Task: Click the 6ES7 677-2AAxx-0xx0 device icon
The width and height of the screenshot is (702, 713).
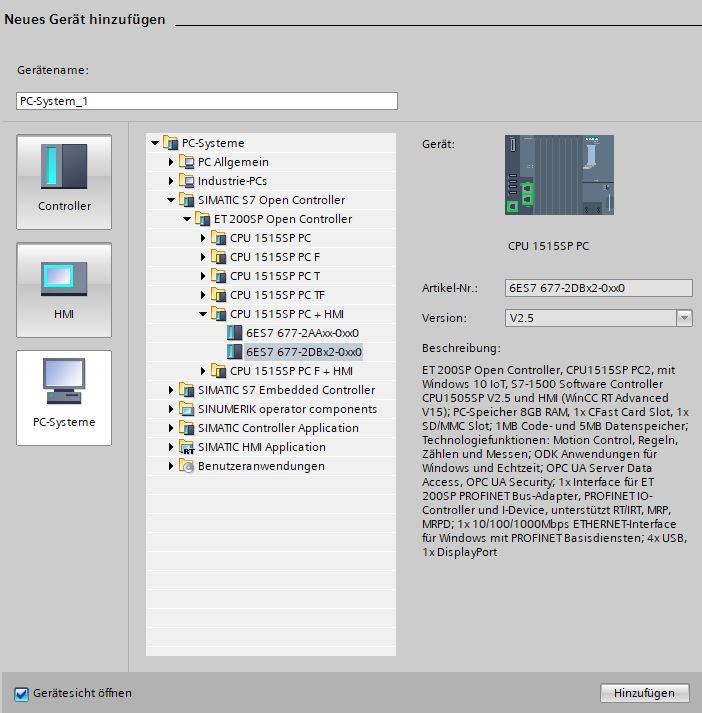Action: point(234,333)
